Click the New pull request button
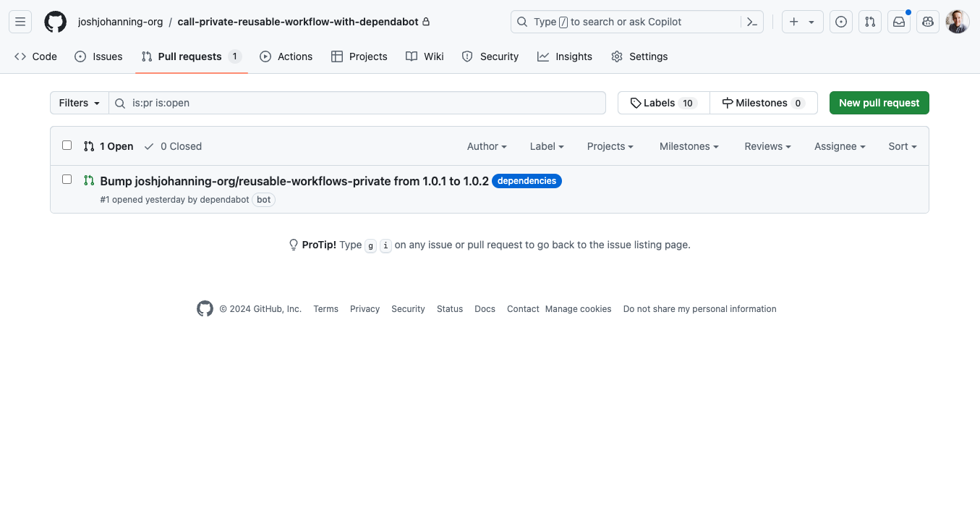The width and height of the screenshot is (980, 514). pos(879,102)
